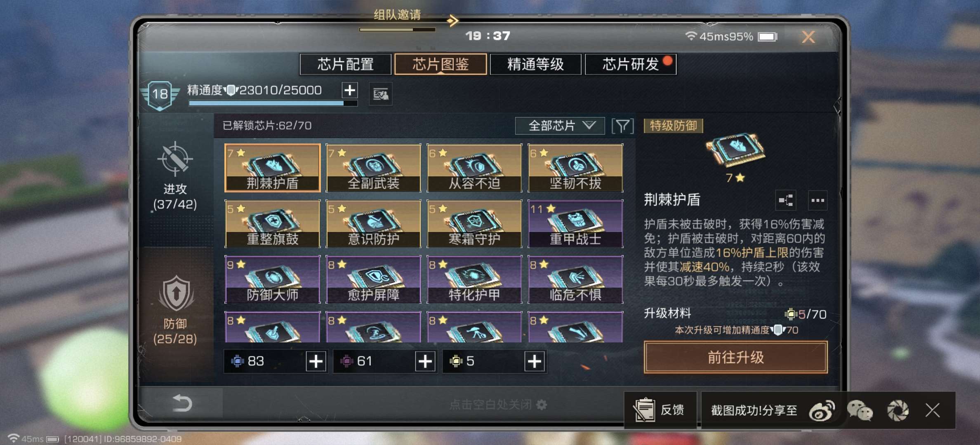Expand the 全部芯片 dropdown
This screenshot has height=445, width=980.
[560, 126]
